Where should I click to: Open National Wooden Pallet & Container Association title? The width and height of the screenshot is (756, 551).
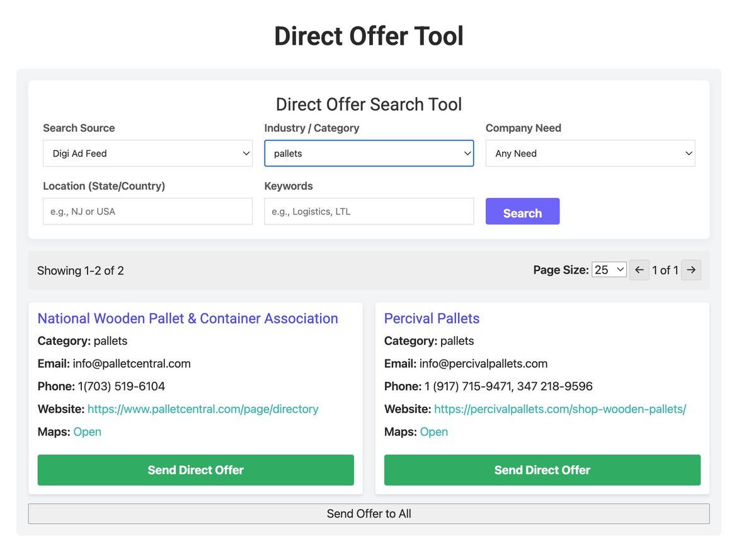188,318
